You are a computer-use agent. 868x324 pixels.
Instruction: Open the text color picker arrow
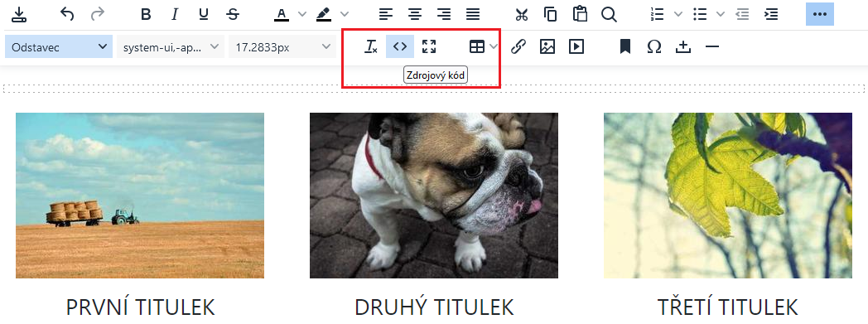(x=302, y=14)
